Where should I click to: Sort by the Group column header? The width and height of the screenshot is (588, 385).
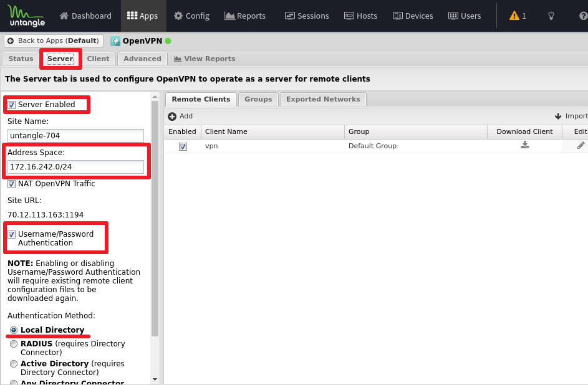[x=416, y=132]
